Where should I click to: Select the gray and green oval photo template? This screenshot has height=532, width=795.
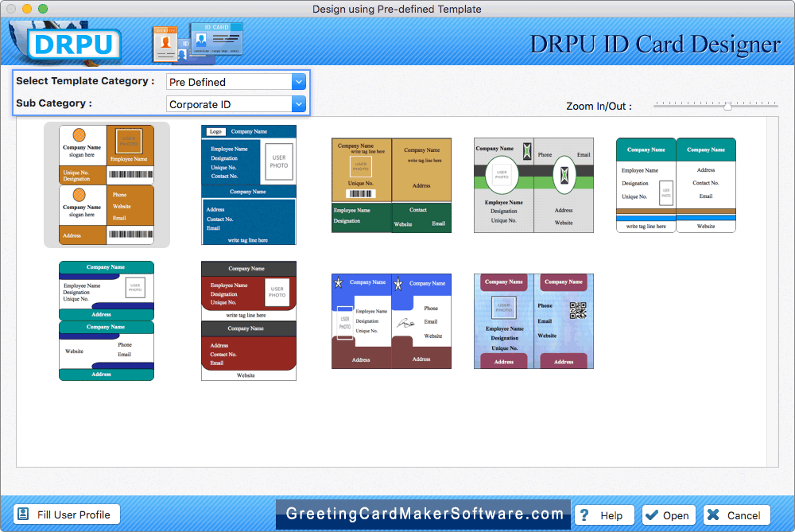pyautogui.click(x=533, y=185)
